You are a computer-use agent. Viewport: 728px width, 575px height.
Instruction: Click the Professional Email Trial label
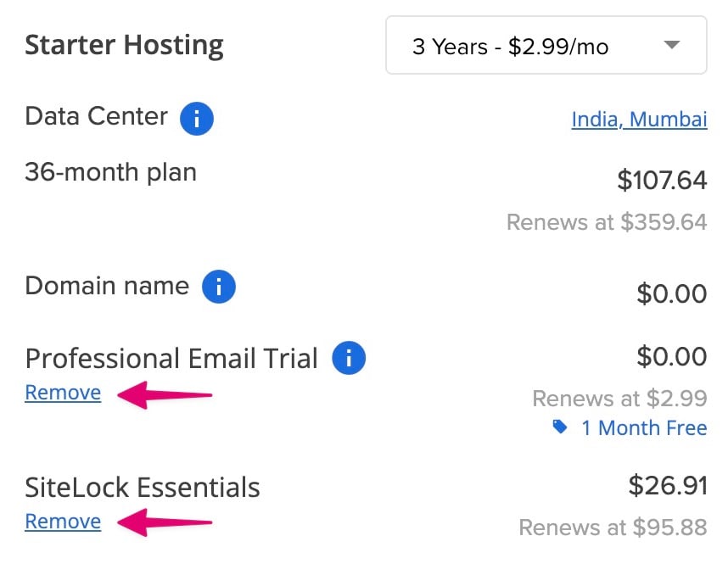click(171, 359)
